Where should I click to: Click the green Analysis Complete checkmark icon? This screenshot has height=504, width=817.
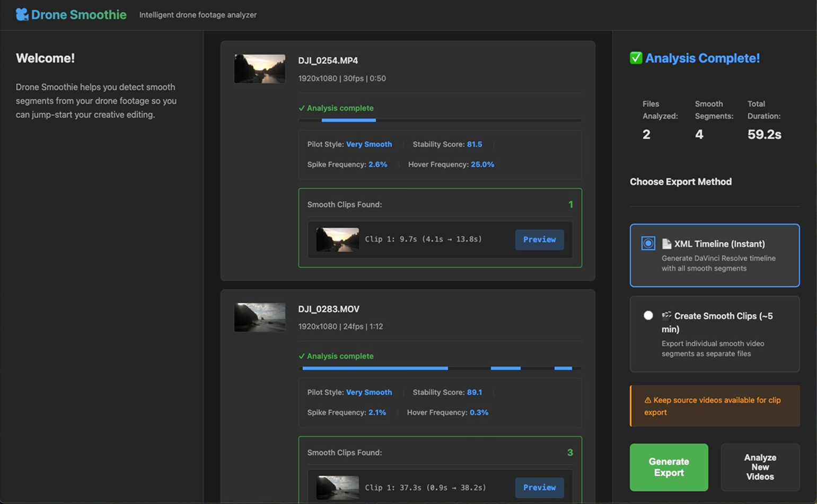click(x=636, y=58)
